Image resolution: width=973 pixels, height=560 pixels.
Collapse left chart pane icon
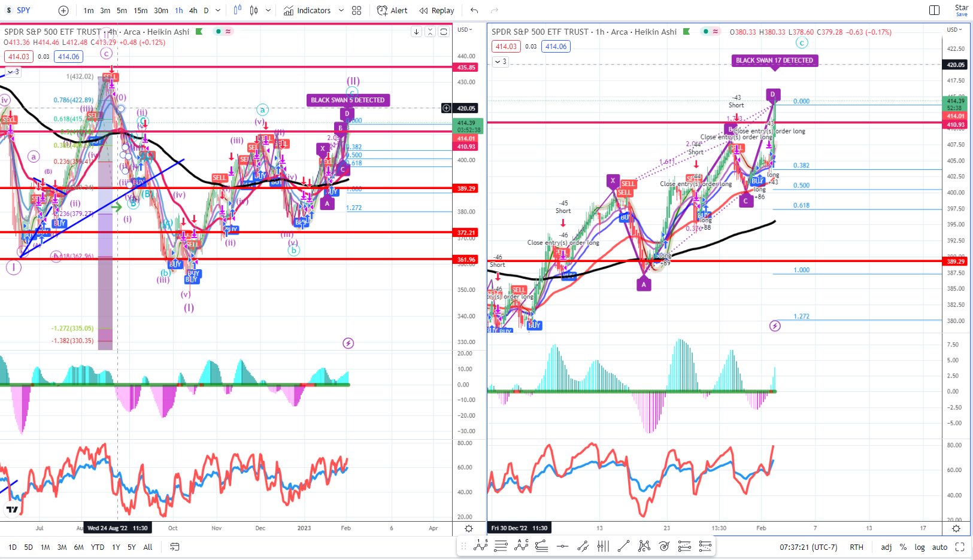coord(430,32)
